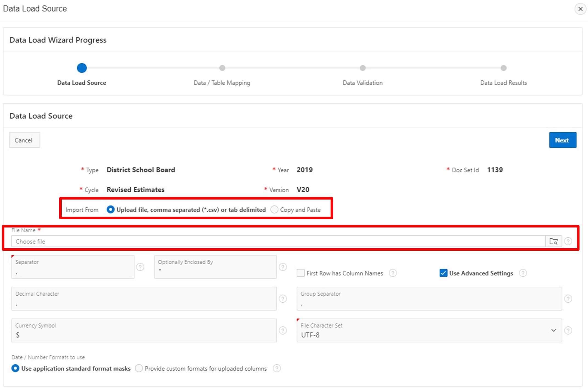Click help icon beside Separator field

[x=140, y=267]
